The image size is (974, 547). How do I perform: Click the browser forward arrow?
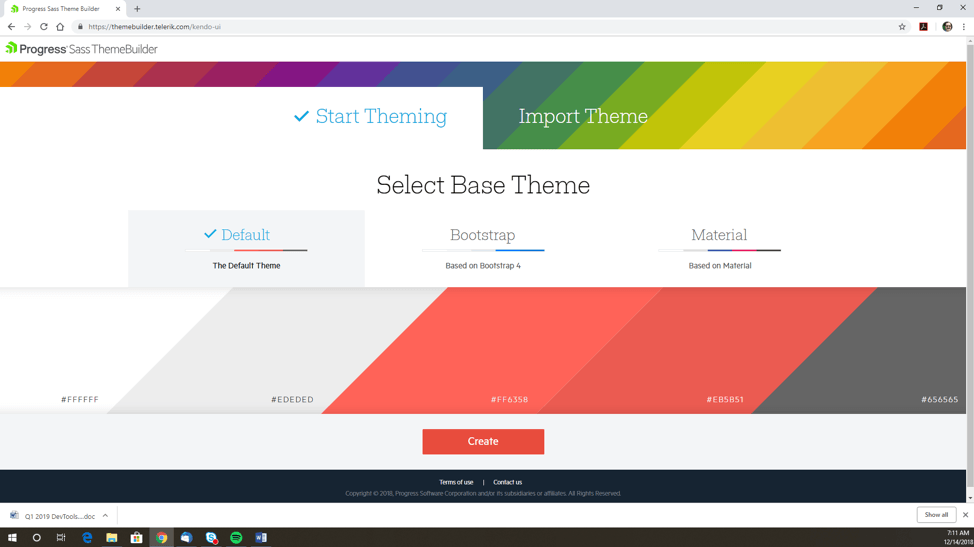tap(27, 27)
